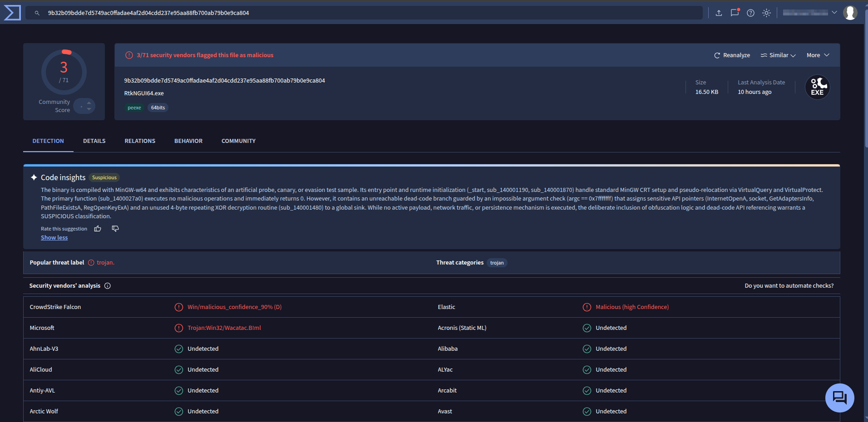The height and width of the screenshot is (422, 868).
Task: Click CrowdStrike Falcon's malicious alert icon
Action: point(179,307)
